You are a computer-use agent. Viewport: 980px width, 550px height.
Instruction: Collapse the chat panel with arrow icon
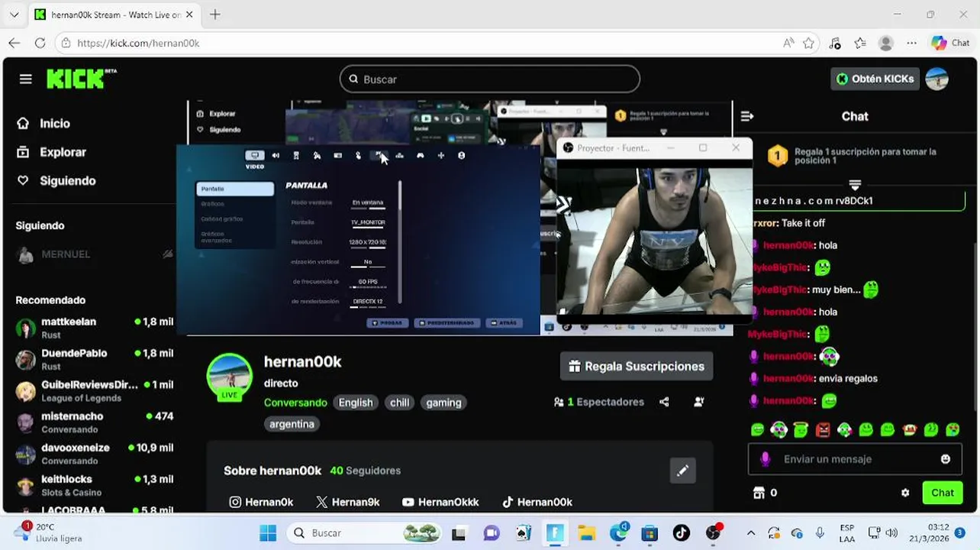[747, 116]
